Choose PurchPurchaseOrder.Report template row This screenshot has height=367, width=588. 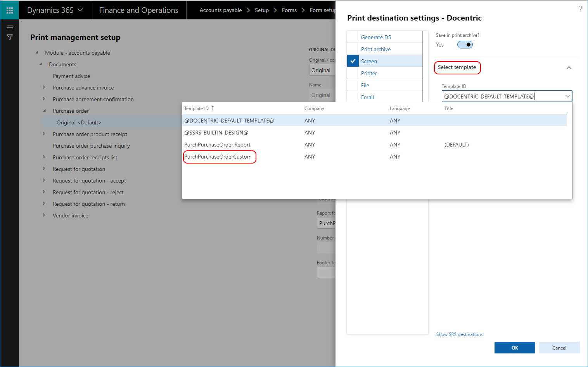(374, 145)
